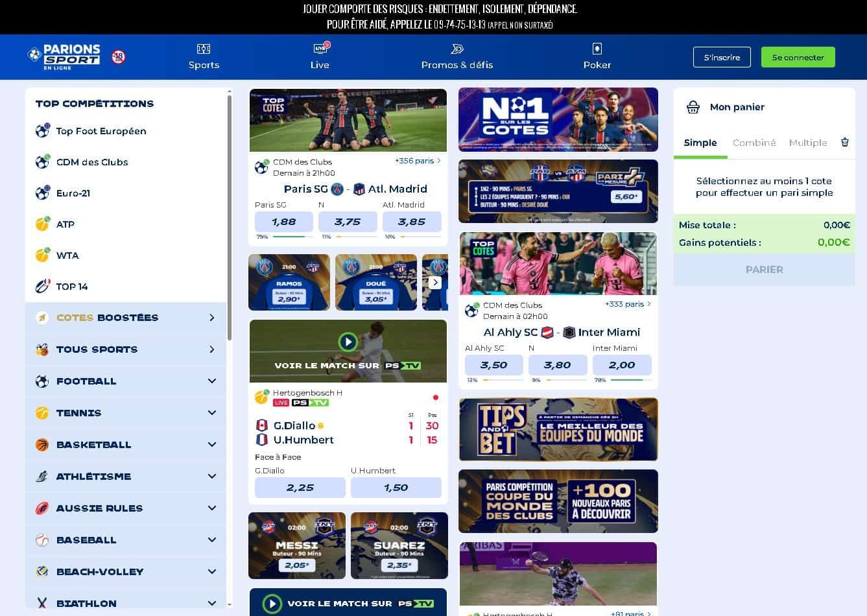Open Suarez buteur boost 2,35 card

point(399,545)
